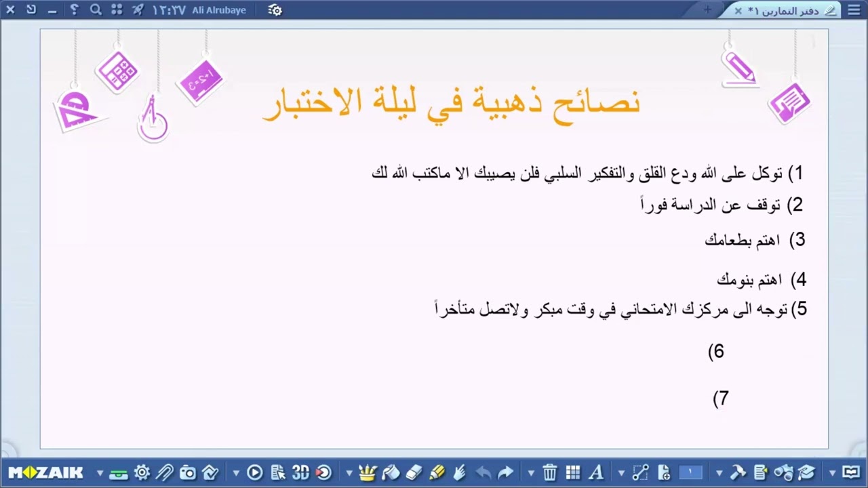Select the pencil cup drawing tools
This screenshot has height=488, width=868.
pyautogui.click(x=368, y=472)
